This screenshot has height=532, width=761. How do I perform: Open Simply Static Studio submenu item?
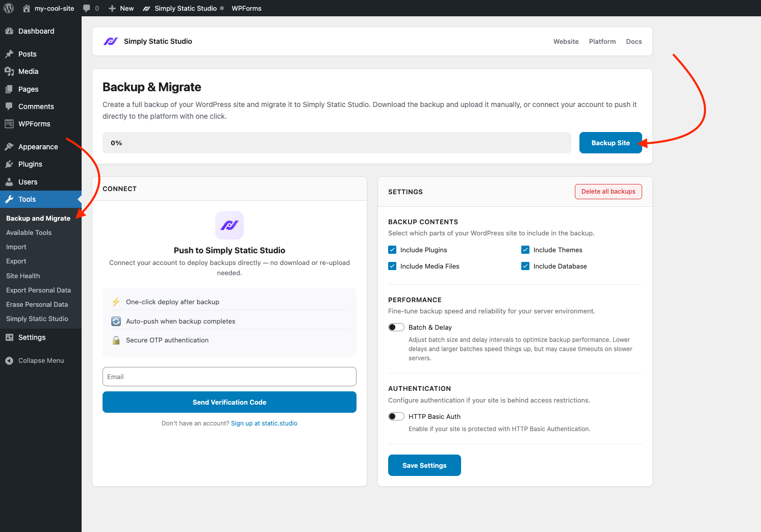[x=37, y=318]
